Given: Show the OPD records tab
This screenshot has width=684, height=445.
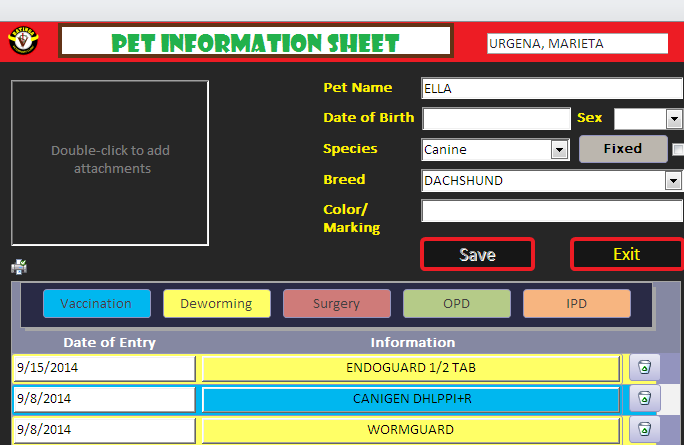Looking at the screenshot, I should coord(456,303).
